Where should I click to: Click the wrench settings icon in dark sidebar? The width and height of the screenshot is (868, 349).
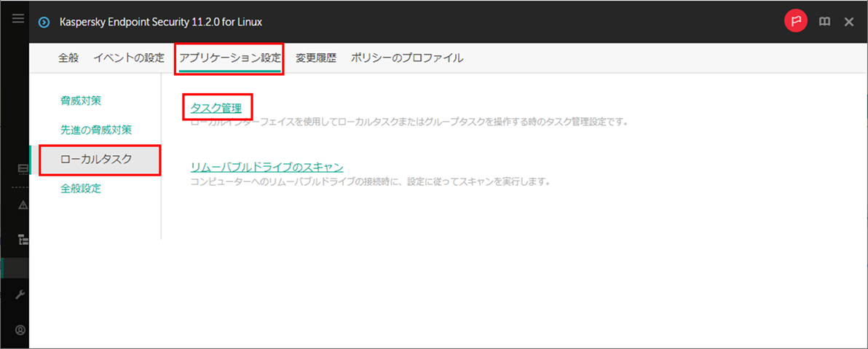[x=20, y=294]
